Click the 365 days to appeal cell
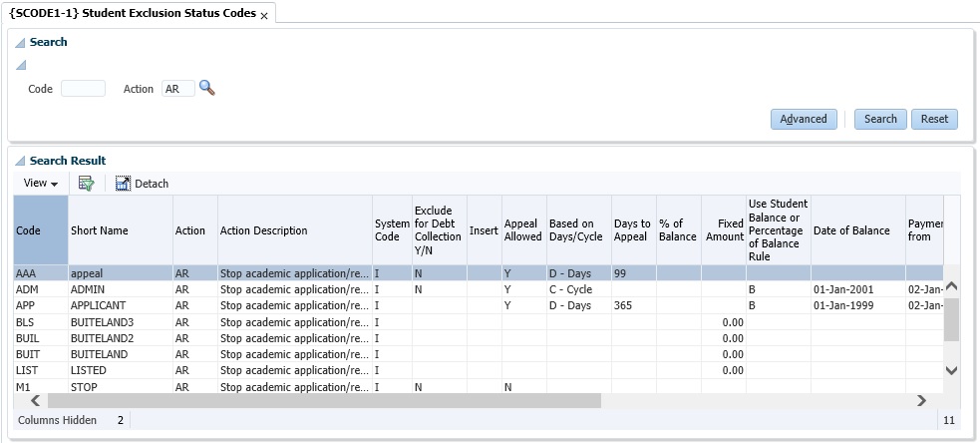 [634, 306]
